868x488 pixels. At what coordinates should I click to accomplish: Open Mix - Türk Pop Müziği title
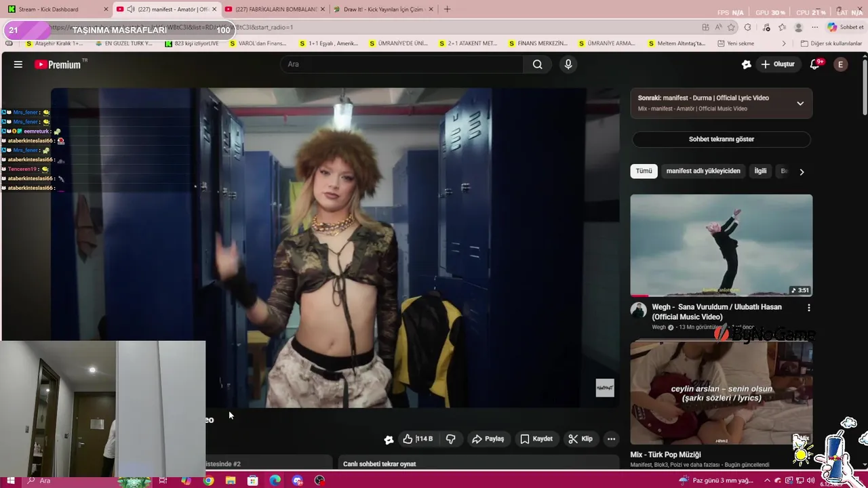pos(665,455)
